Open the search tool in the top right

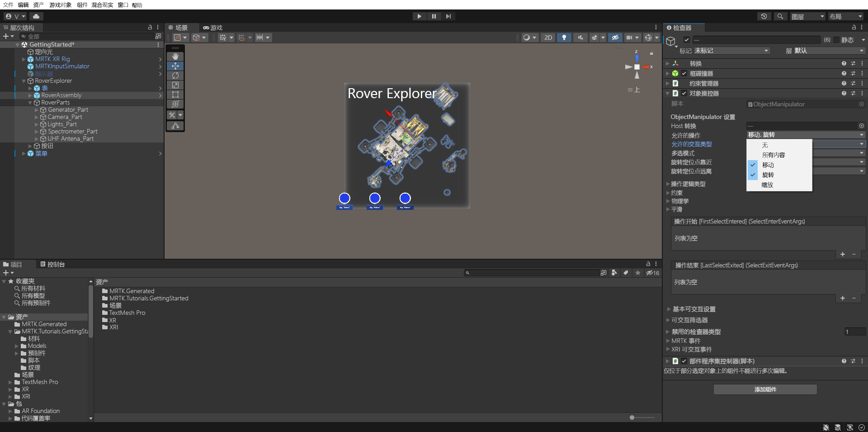[x=780, y=16]
